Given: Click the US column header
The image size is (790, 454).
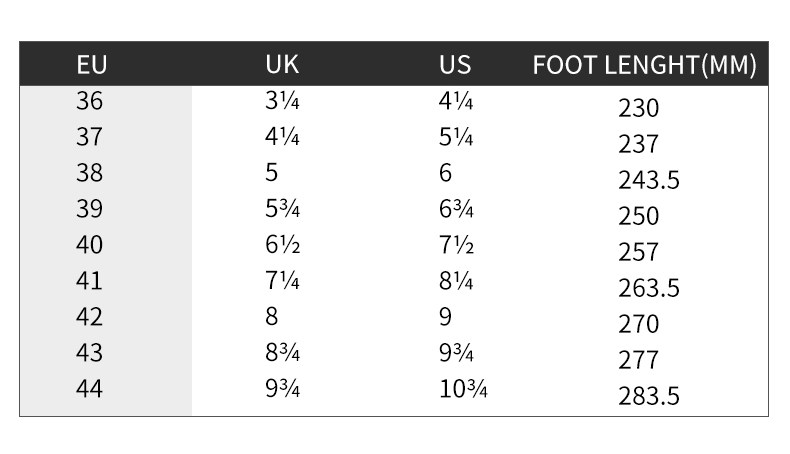Looking at the screenshot, I should point(455,66).
